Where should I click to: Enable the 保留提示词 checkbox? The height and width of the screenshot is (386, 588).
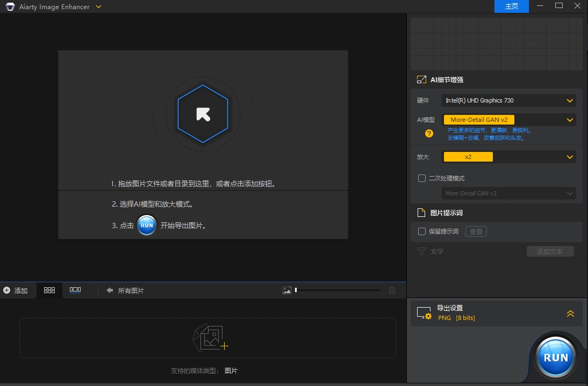[422, 231]
